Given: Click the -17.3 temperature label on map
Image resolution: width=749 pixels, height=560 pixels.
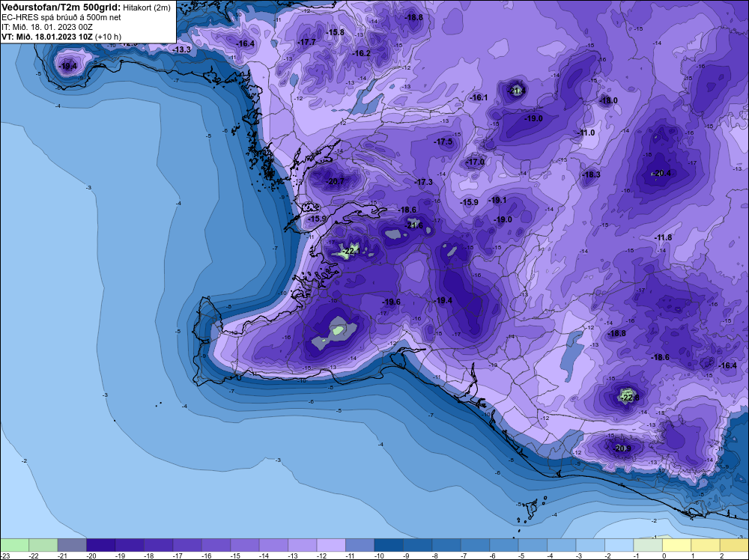Looking at the screenshot, I should (423, 182).
